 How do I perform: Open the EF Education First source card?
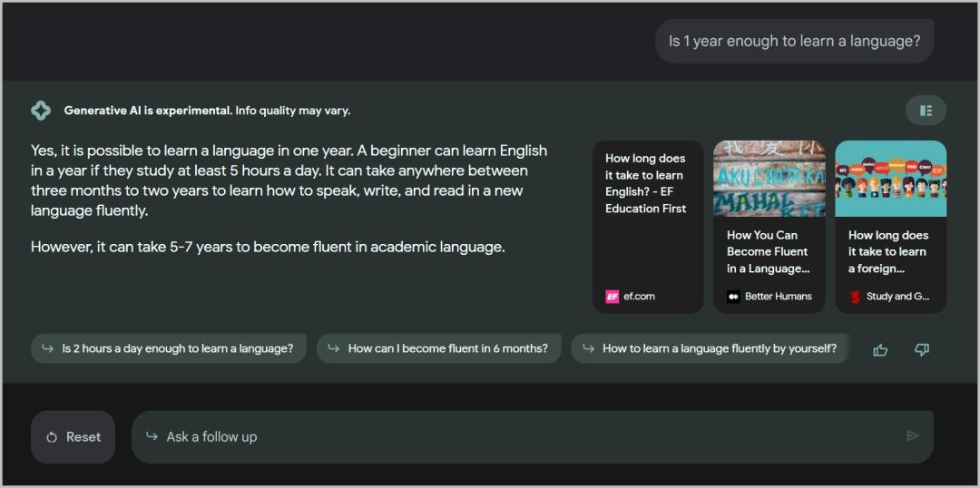pyautogui.click(x=647, y=227)
